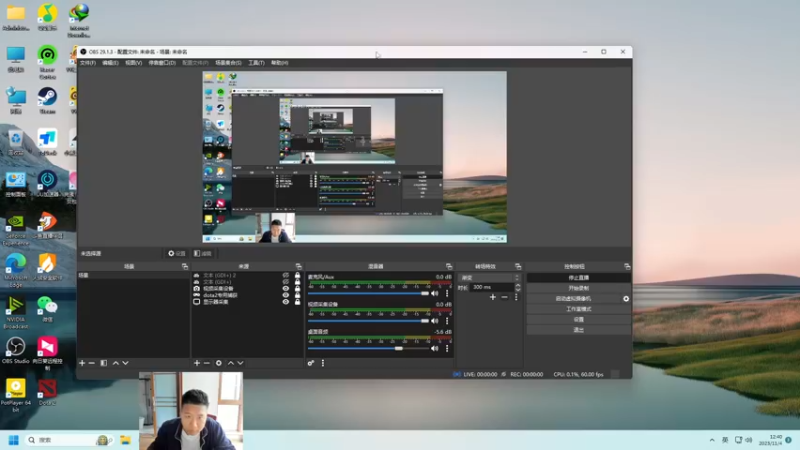Open virtual camera settings gear icon
The height and width of the screenshot is (450, 800).
pyautogui.click(x=626, y=298)
